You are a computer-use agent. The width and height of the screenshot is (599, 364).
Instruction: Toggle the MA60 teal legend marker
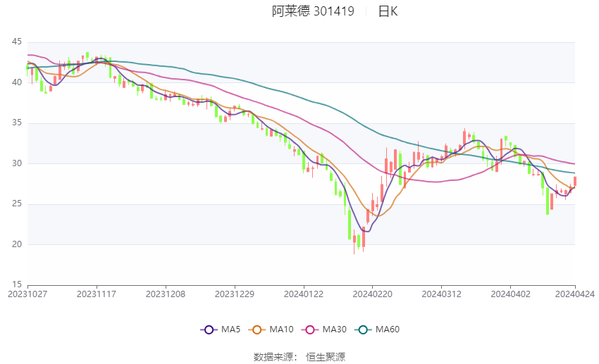(362, 329)
